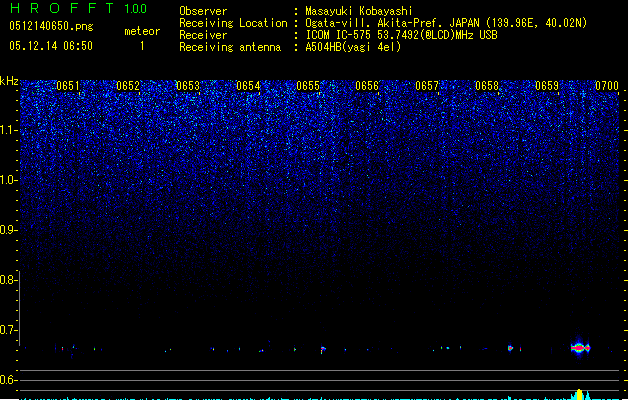Click observer name Masayuki Kobayashi
629x400 pixels.
coord(359,11)
